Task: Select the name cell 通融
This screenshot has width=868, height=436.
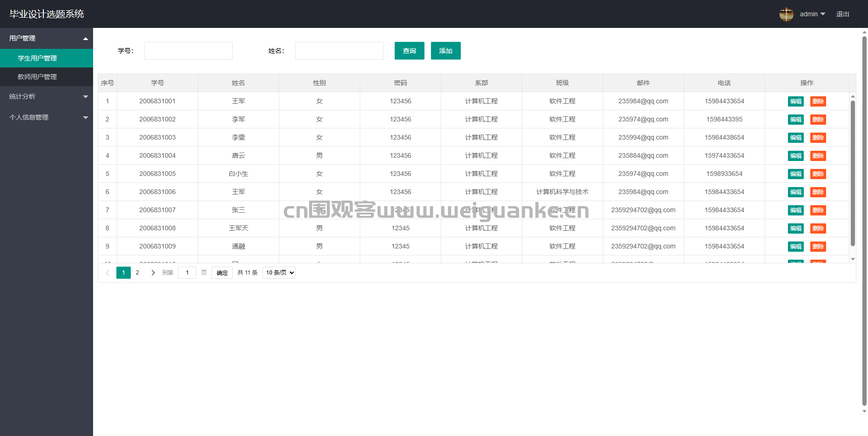Action: (x=238, y=246)
